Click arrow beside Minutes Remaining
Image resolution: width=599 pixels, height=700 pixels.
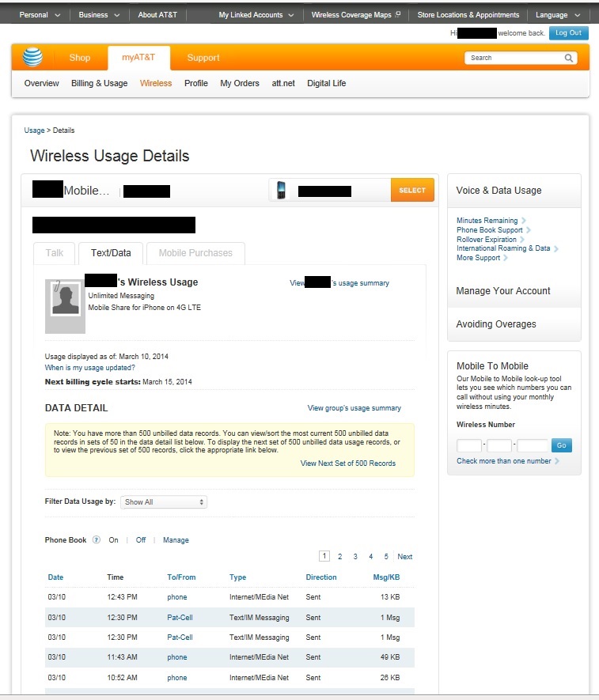pyautogui.click(x=524, y=221)
